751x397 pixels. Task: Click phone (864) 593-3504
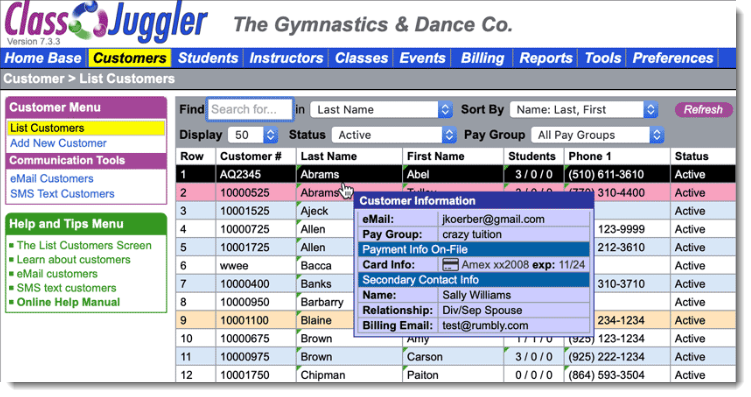(606, 375)
